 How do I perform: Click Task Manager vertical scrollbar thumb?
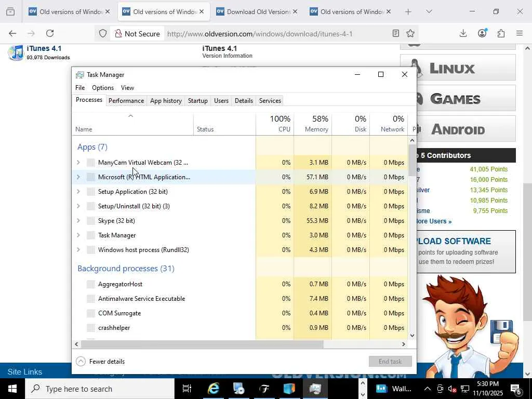[412, 160]
